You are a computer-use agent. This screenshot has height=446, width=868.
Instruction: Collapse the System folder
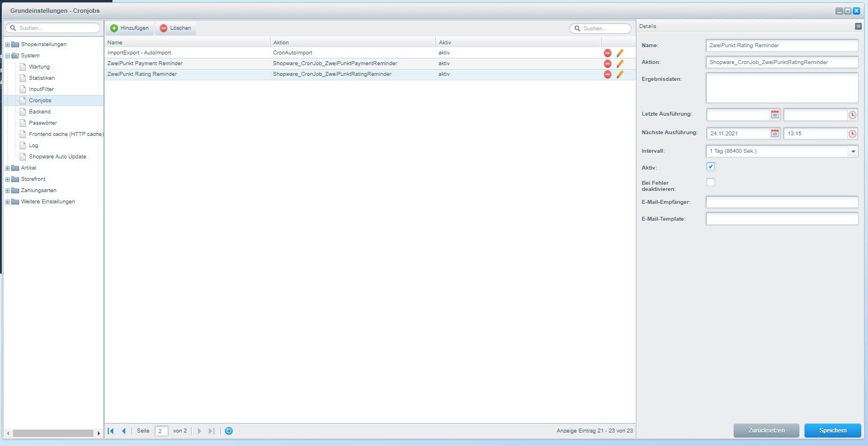(7, 56)
